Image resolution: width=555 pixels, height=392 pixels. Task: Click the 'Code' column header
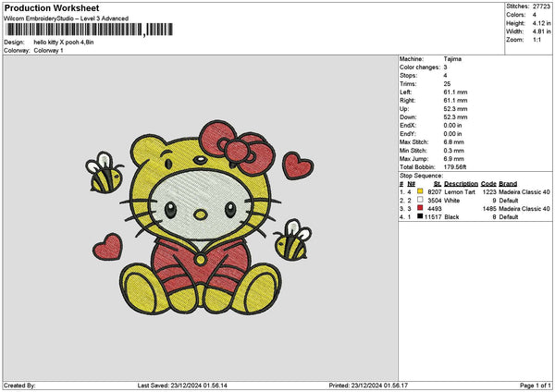(x=488, y=184)
